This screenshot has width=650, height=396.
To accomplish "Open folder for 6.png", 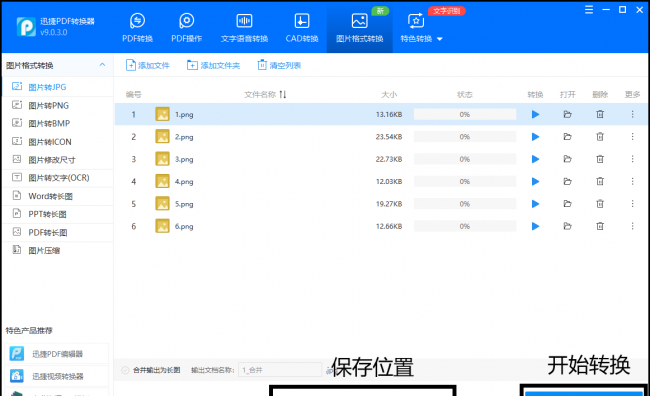I will 568,226.
